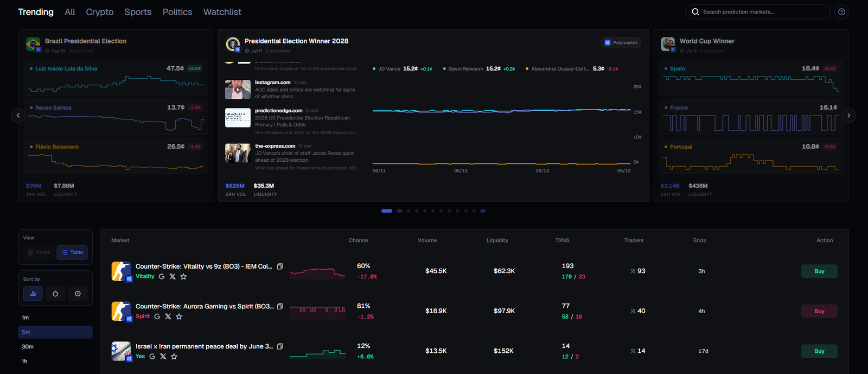Select the 5m timeframe
Viewport: 868px width, 374px height.
click(x=55, y=332)
